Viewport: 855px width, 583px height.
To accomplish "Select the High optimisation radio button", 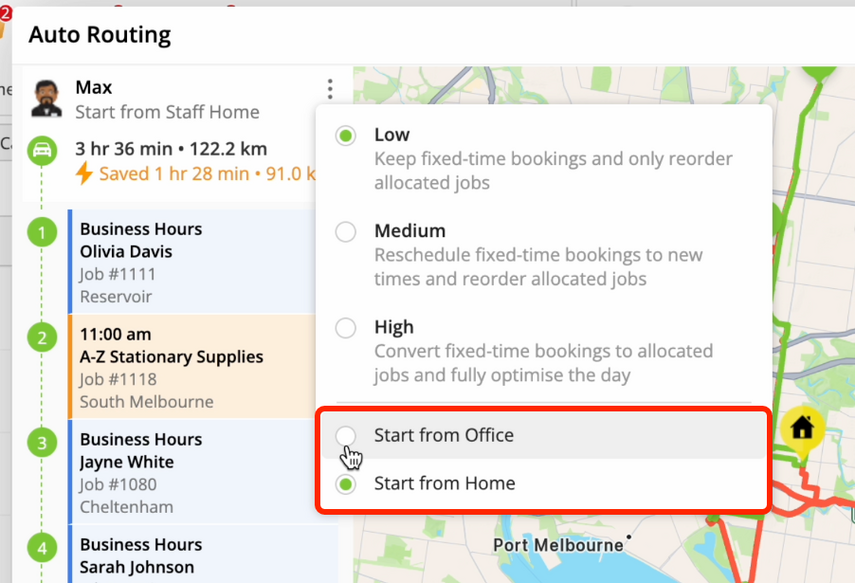I will 346,328.
